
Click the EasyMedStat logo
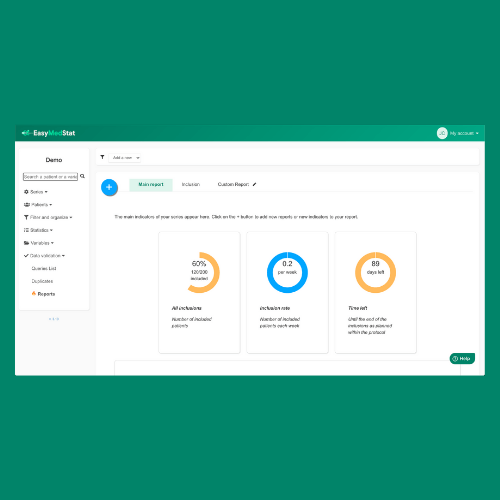click(x=49, y=133)
